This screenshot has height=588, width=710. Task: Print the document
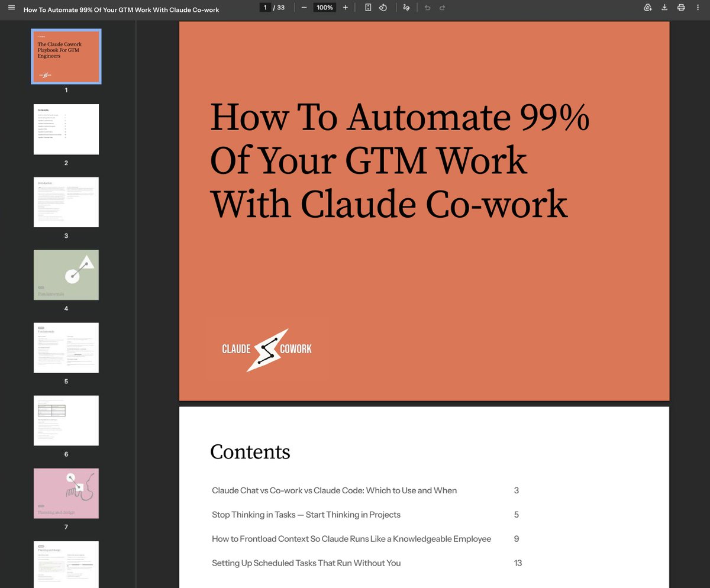click(682, 8)
